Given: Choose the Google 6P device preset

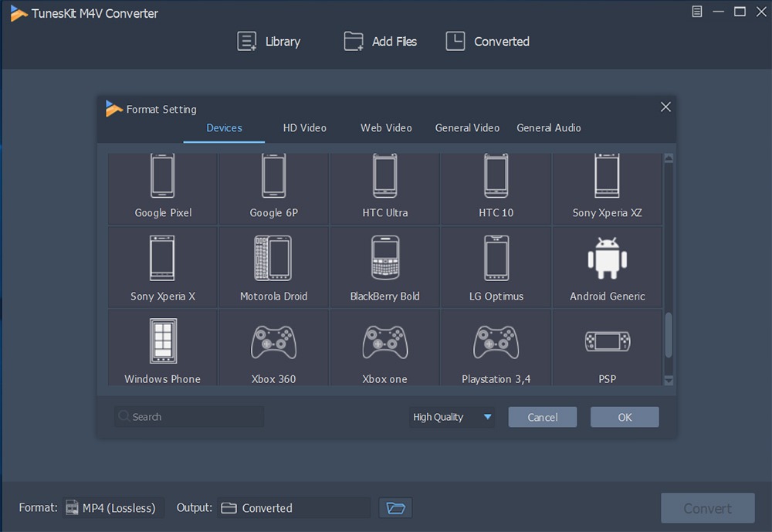Looking at the screenshot, I should click(274, 188).
